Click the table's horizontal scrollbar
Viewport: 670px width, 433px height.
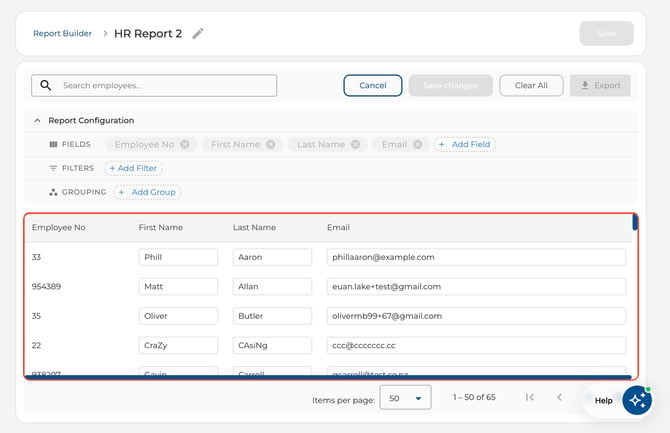328,377
